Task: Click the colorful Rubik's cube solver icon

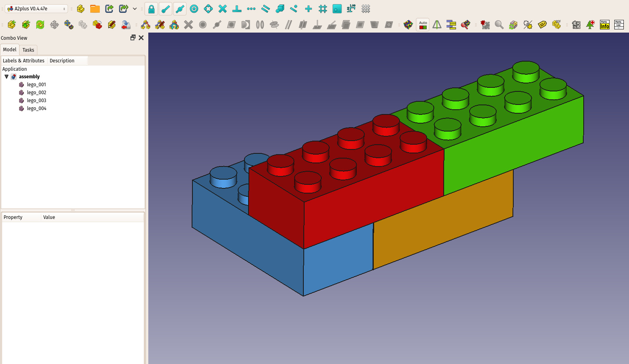Action: pyautogui.click(x=408, y=25)
